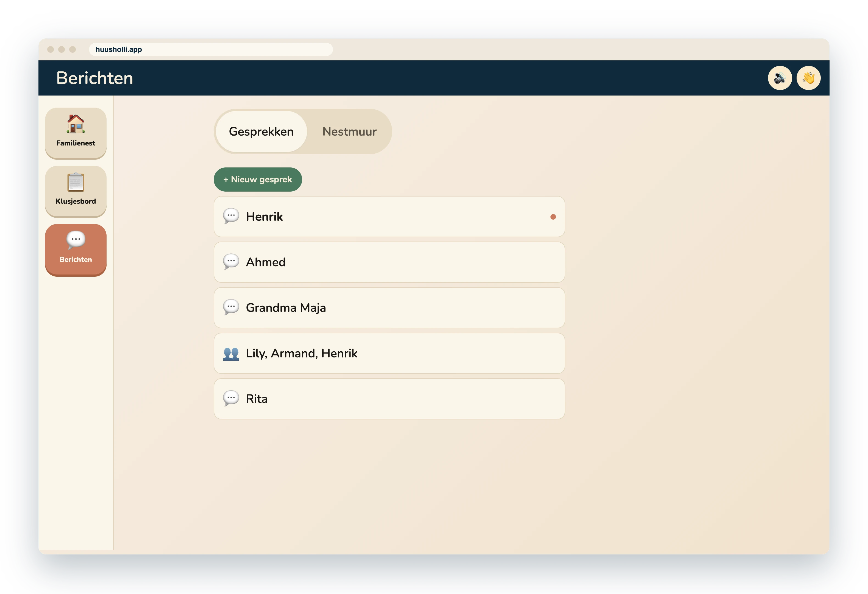Toggle sound with the speaker icon
Viewport: 868px width, 594px height.
click(x=780, y=78)
